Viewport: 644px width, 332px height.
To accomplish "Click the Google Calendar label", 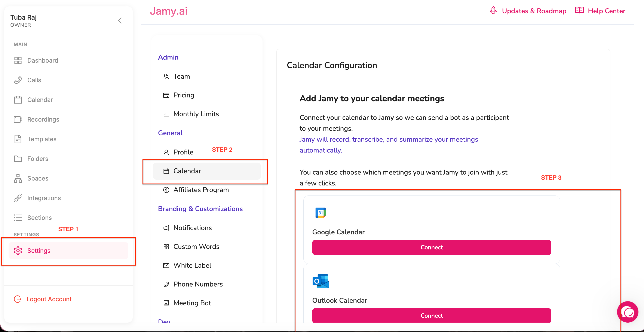I will point(338,232).
